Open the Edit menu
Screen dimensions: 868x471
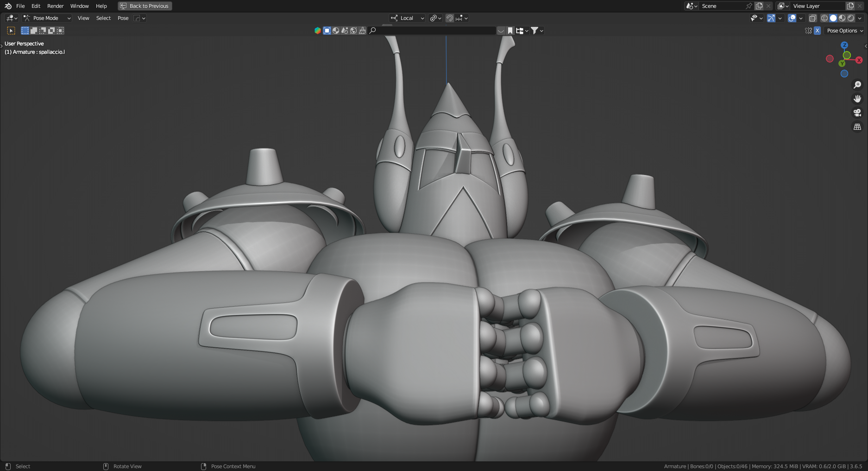click(x=36, y=6)
